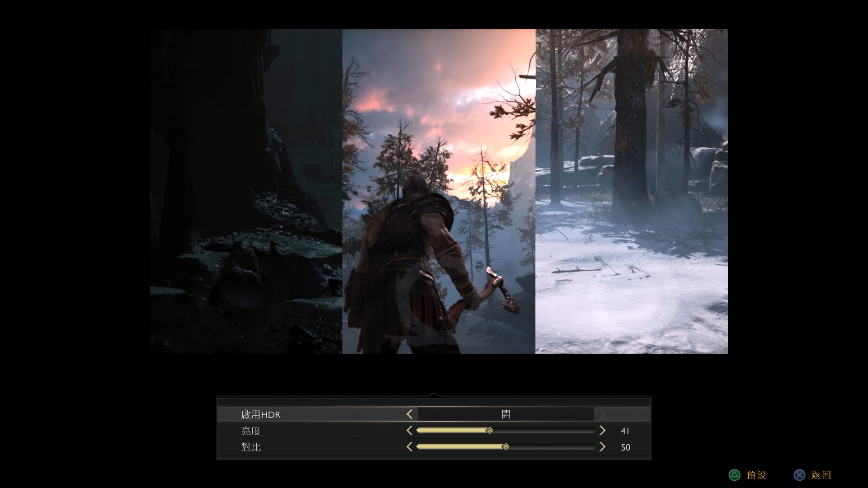Click the 對比 slider handle
868x488 pixels.
point(506,447)
